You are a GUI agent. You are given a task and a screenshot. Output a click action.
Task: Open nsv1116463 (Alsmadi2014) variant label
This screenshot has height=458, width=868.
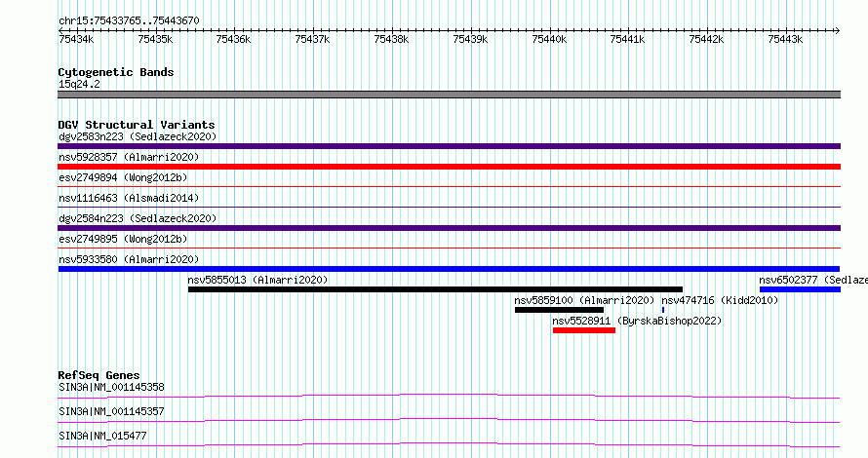click(129, 198)
